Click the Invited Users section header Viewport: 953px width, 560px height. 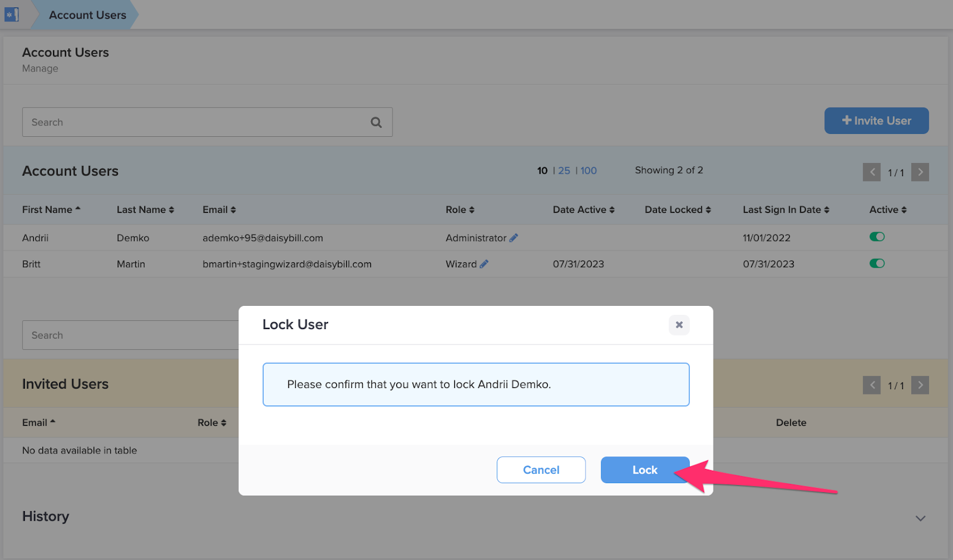pos(65,384)
